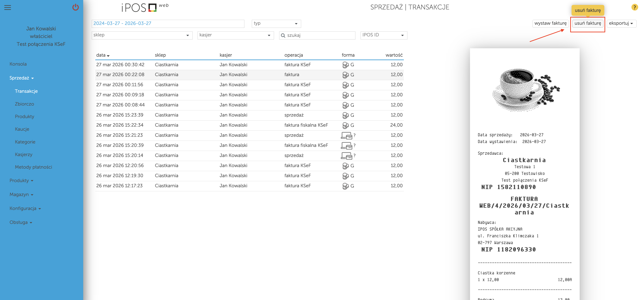Open help via yellow question mark
The image size is (644, 300).
[634, 7]
